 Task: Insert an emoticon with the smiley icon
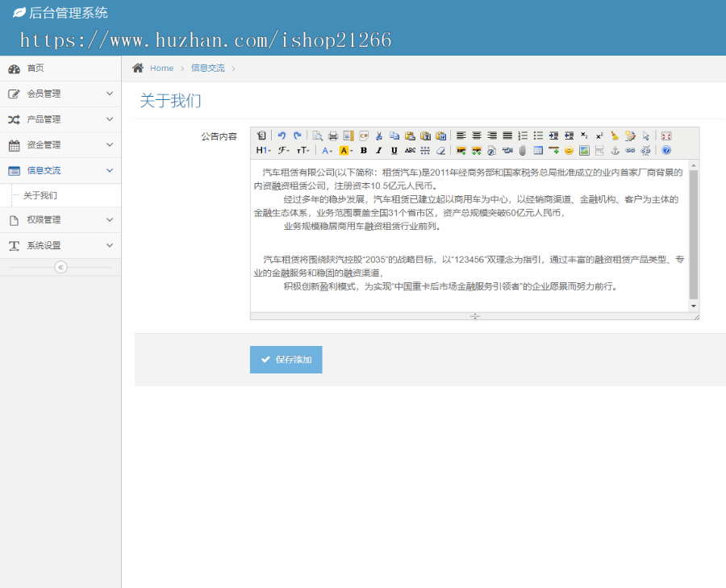coord(569,150)
